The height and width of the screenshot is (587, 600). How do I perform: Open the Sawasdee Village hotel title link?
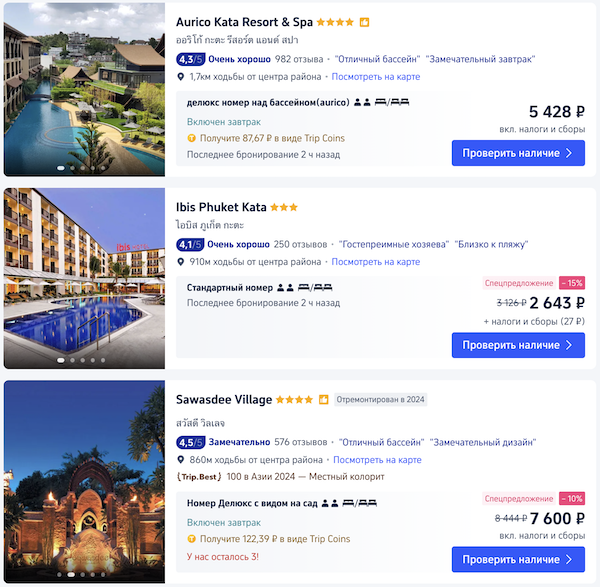[x=223, y=400]
